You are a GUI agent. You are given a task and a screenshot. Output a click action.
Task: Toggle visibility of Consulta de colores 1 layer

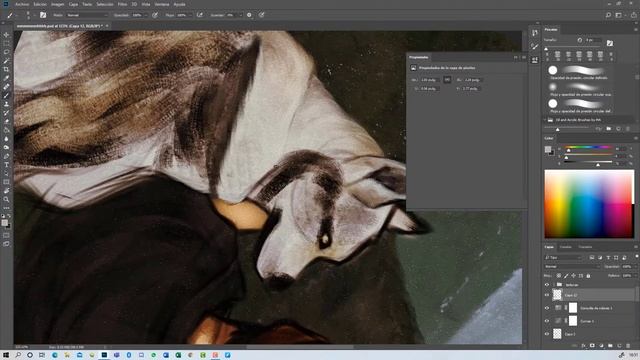click(547, 308)
